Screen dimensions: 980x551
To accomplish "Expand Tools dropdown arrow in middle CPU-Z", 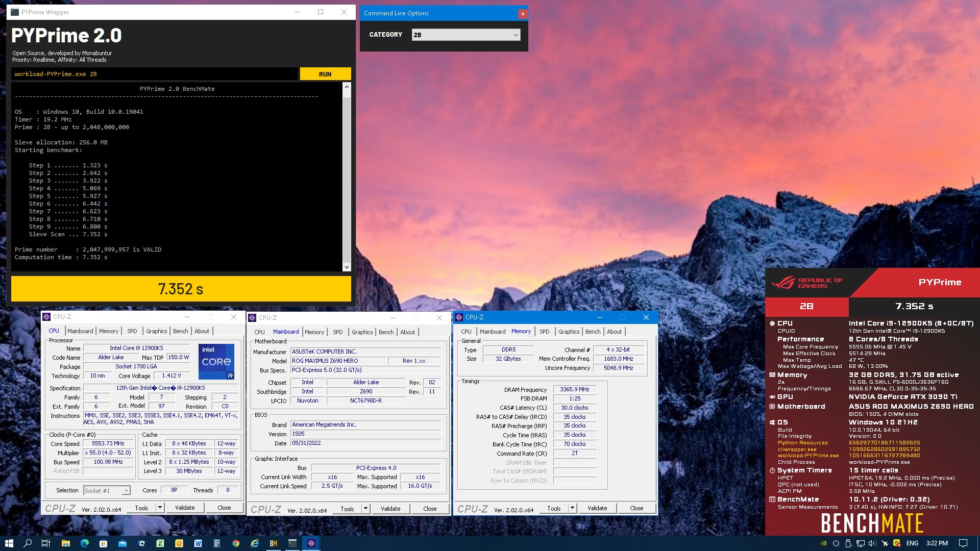I will pyautogui.click(x=365, y=509).
